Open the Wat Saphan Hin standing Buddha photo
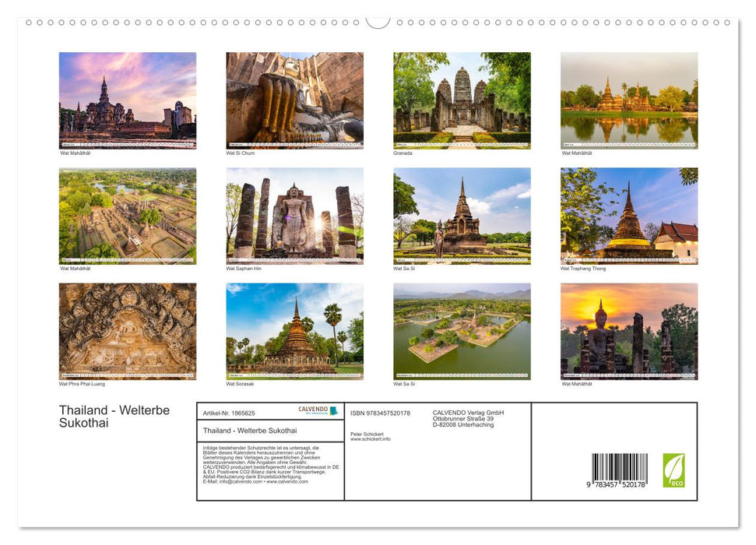 point(294,216)
